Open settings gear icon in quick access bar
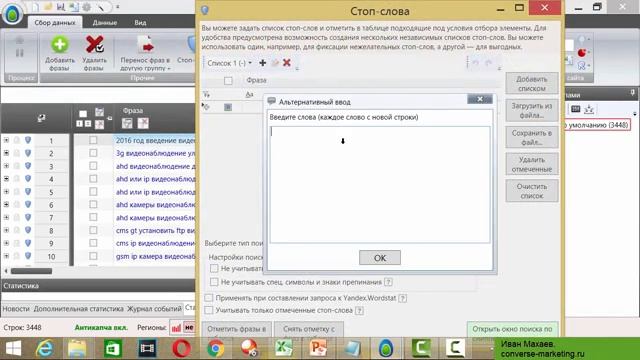 click(87, 7)
